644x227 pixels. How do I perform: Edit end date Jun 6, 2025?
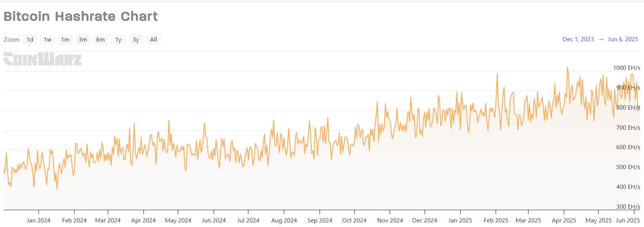(x=623, y=39)
